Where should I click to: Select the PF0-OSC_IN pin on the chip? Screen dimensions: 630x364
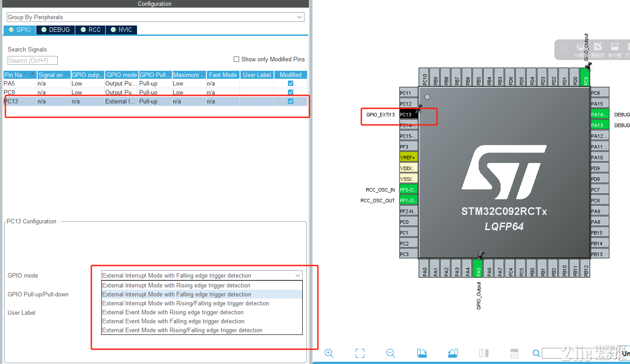click(x=409, y=190)
